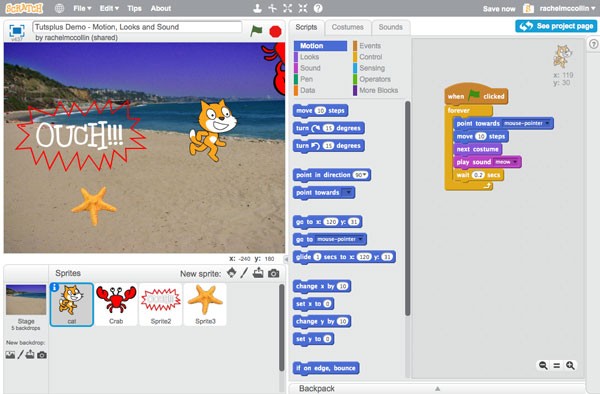The image size is (600, 394).
Task: Click See project page button
Action: click(x=556, y=26)
